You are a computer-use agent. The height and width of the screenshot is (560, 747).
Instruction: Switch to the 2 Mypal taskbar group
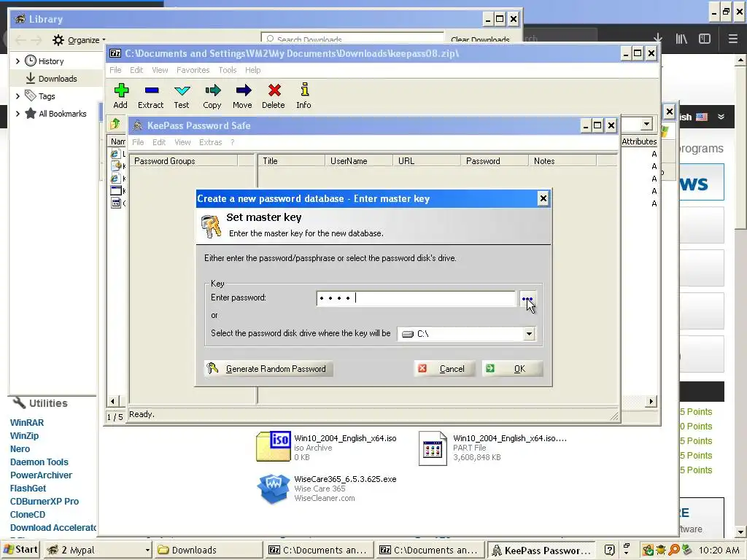(98, 550)
